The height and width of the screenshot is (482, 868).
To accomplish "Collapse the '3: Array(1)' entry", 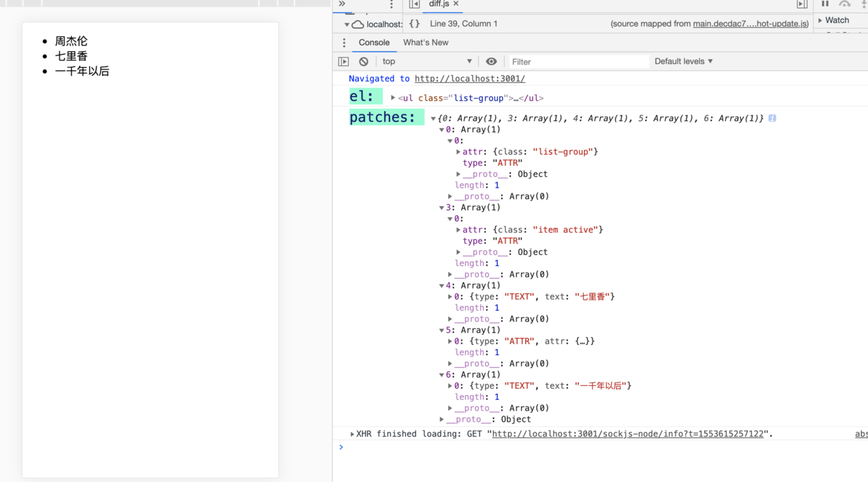I will [441, 207].
